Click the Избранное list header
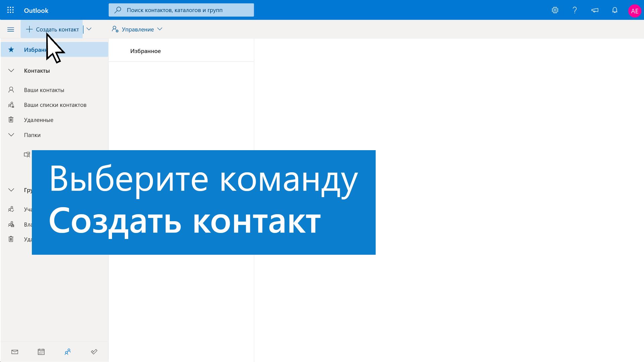Image resolution: width=644 pixels, height=362 pixels. (146, 51)
